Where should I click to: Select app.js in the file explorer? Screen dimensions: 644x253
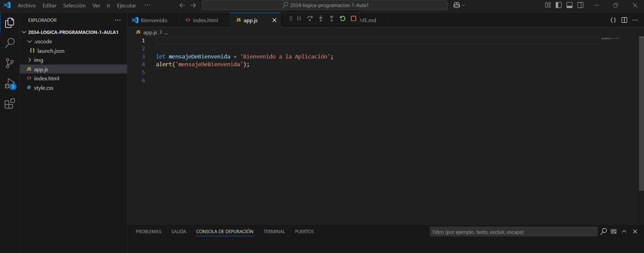73,69
